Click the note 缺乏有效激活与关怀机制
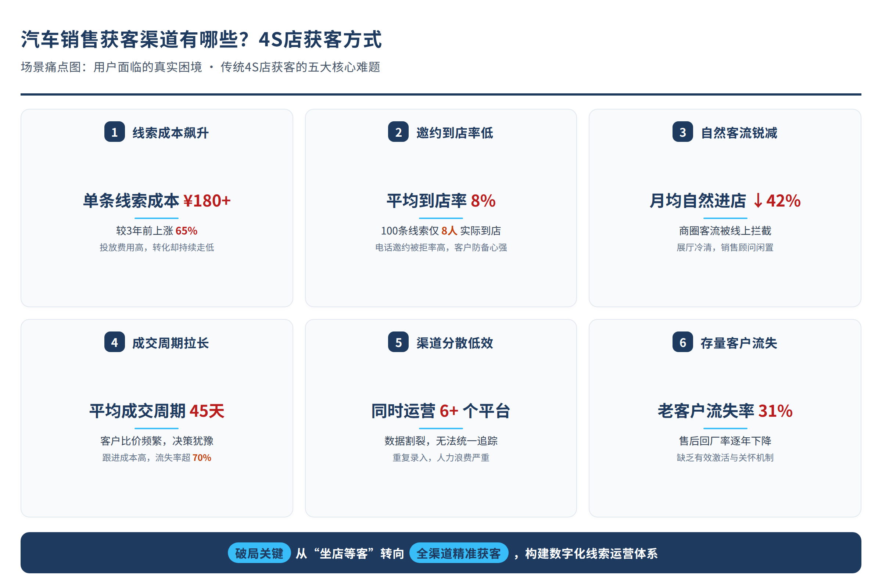Viewport: 882px width, 588px height. [725, 458]
